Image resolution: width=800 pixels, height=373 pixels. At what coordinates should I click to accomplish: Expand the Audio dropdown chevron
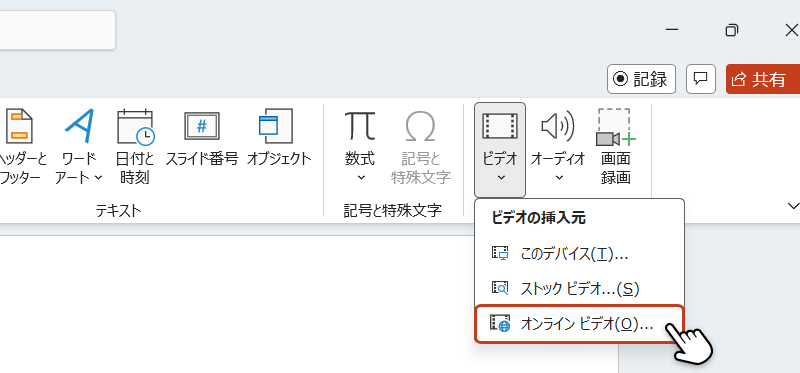559,178
